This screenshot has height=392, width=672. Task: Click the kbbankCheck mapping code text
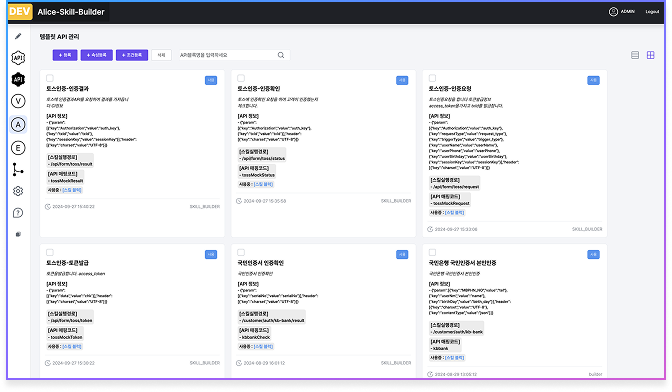coord(256,337)
